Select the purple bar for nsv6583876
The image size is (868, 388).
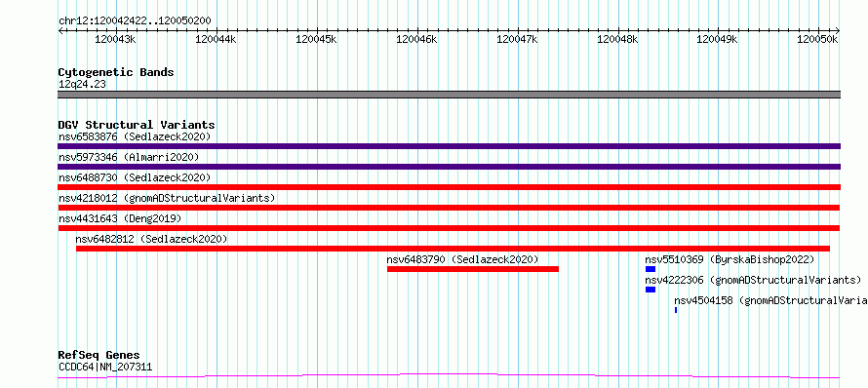click(x=449, y=146)
